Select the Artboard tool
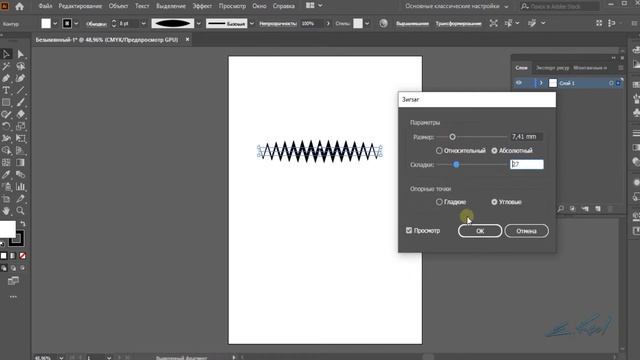 6,199
